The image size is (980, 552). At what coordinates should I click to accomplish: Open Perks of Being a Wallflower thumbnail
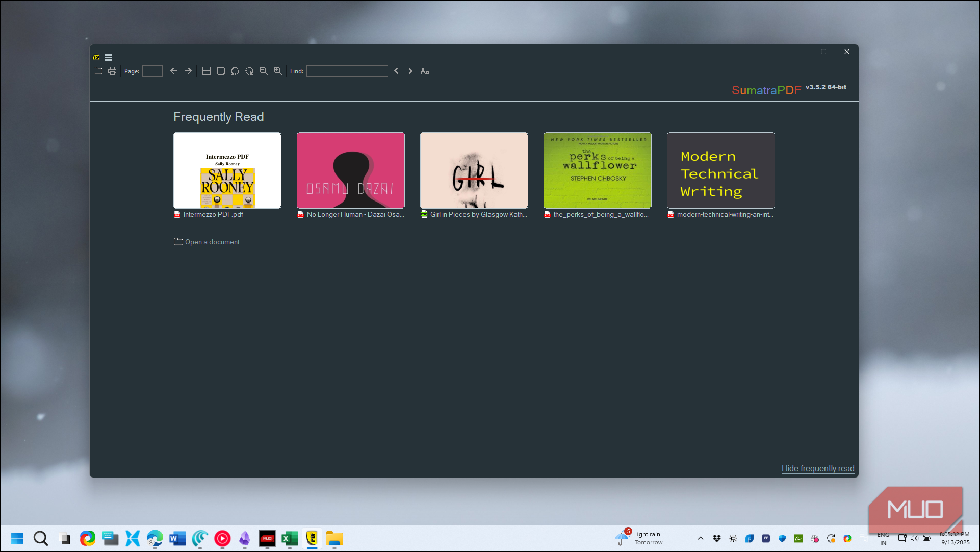[598, 170]
